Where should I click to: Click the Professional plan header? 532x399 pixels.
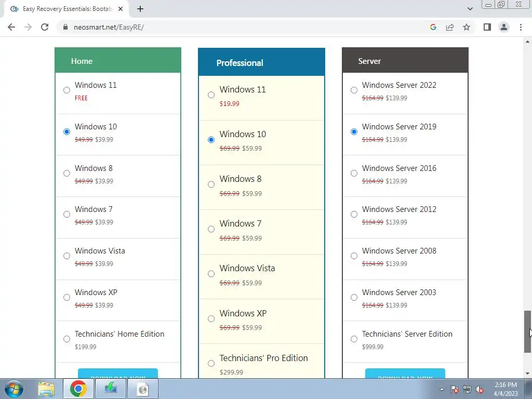pos(261,62)
